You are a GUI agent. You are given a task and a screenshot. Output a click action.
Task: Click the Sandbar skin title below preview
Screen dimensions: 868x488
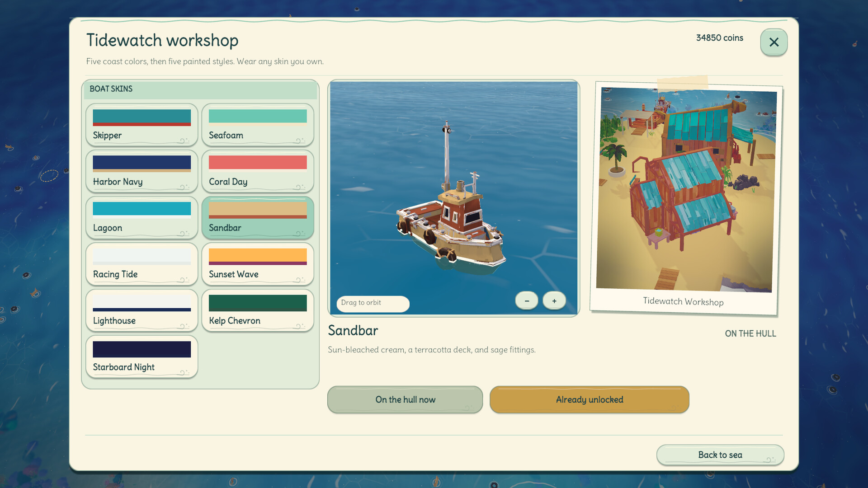pos(353,331)
